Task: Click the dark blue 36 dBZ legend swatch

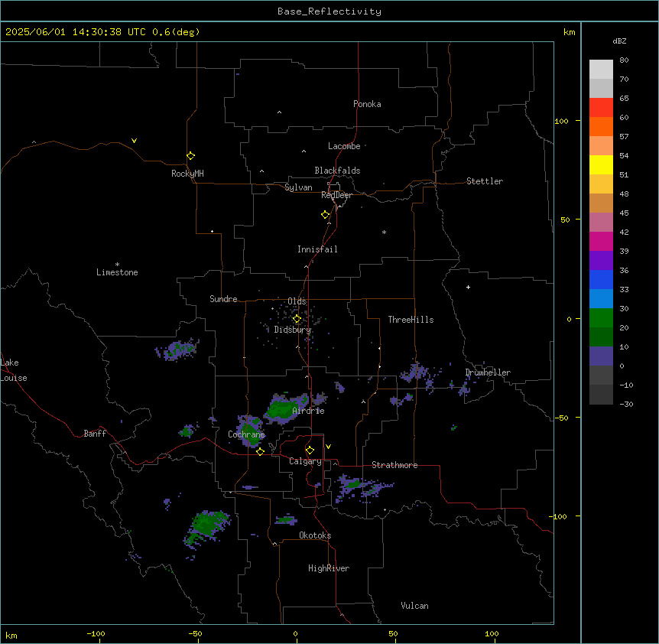Action: (601, 279)
